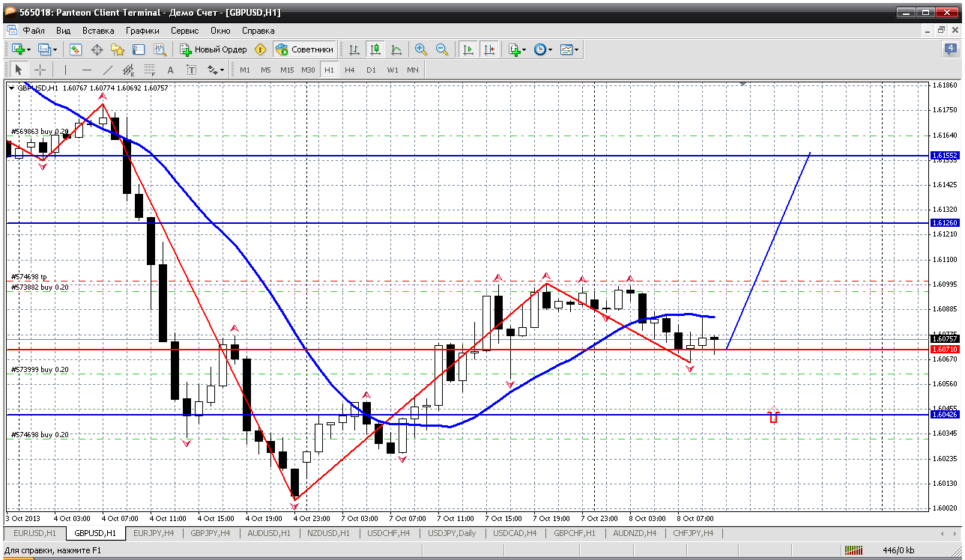Open the Вставка menu
Viewport: 965px width, 560px height.
(x=98, y=31)
